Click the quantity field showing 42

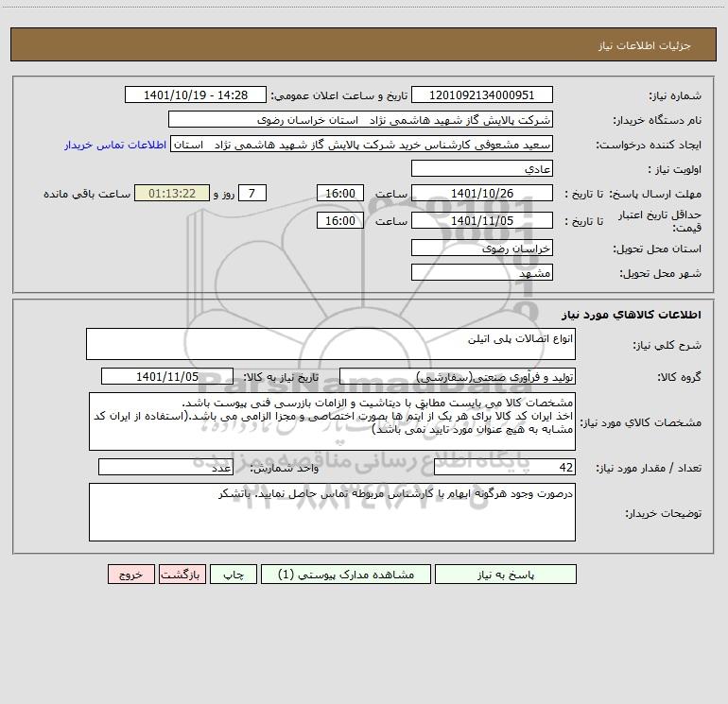click(505, 468)
